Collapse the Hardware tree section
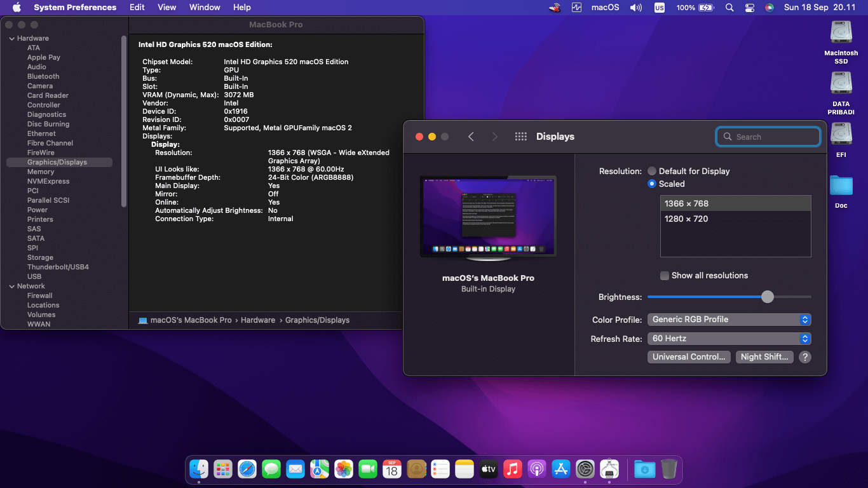Image resolution: width=868 pixels, height=488 pixels. point(11,38)
